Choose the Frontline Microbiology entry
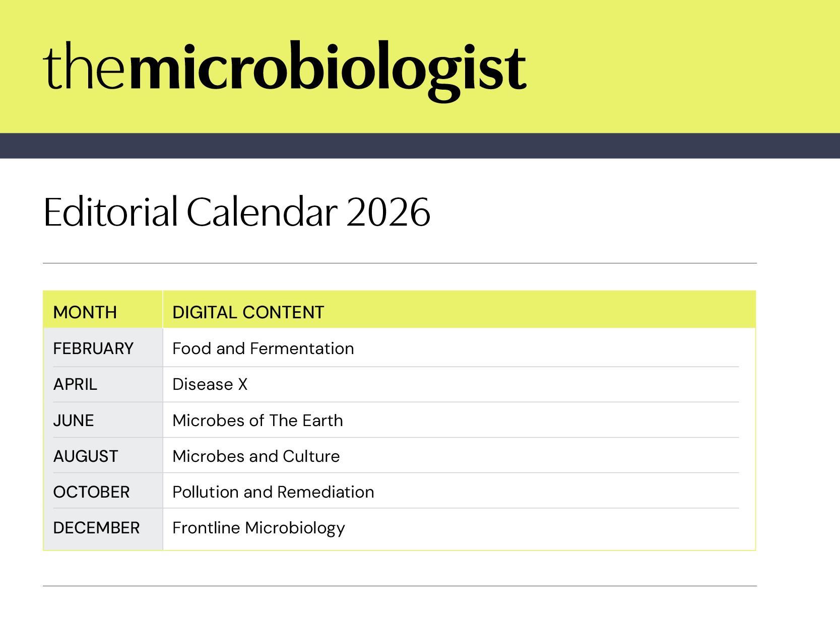The width and height of the screenshot is (840, 621). (x=259, y=528)
